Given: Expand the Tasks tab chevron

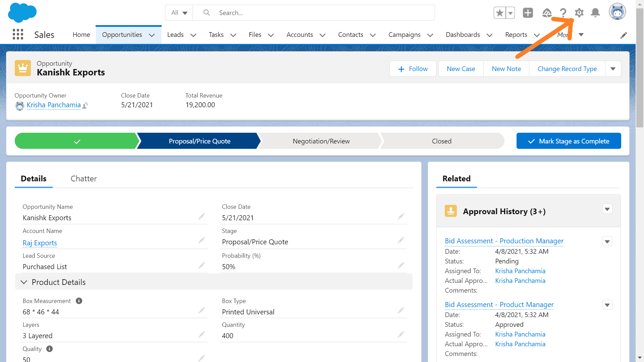Looking at the screenshot, I should tap(233, 35).
